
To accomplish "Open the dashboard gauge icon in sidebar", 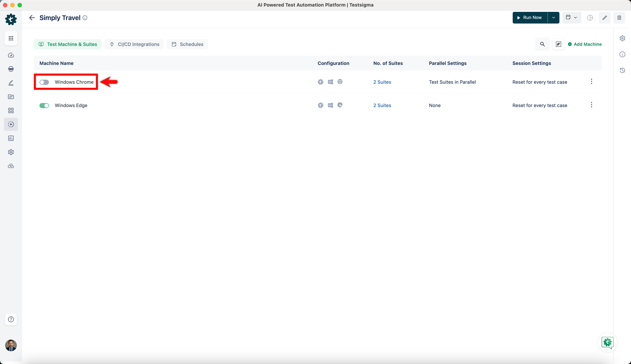I will [x=11, y=55].
